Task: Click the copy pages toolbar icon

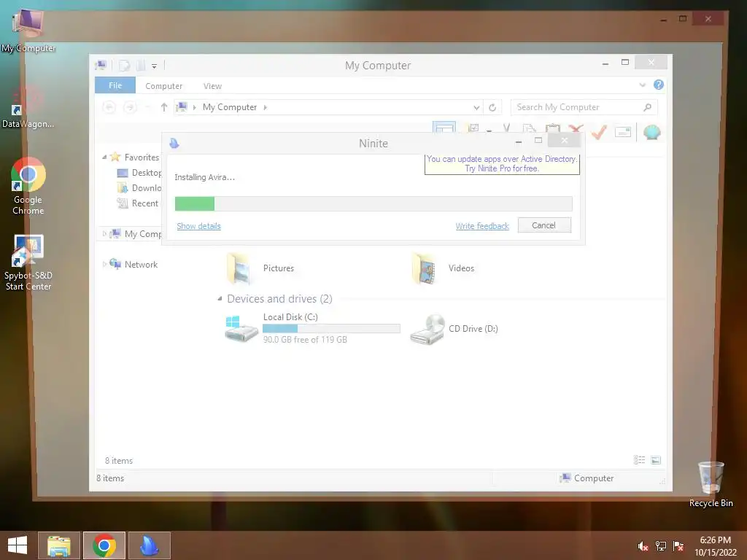Action: click(529, 130)
